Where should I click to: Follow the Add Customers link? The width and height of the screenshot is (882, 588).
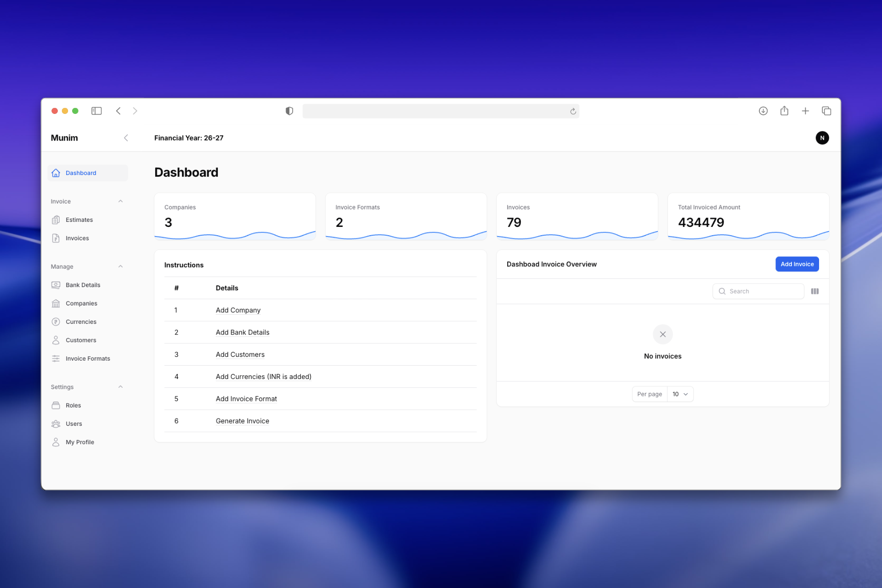(x=240, y=354)
